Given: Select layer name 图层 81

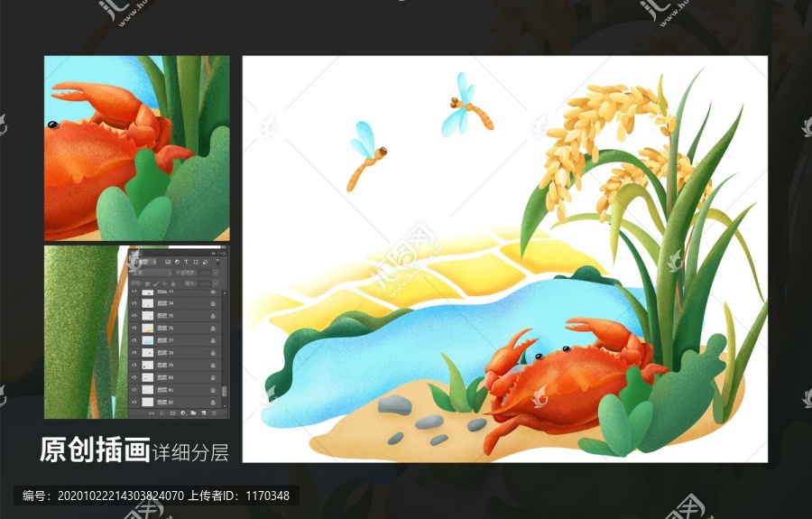Looking at the screenshot, I should click(165, 390).
